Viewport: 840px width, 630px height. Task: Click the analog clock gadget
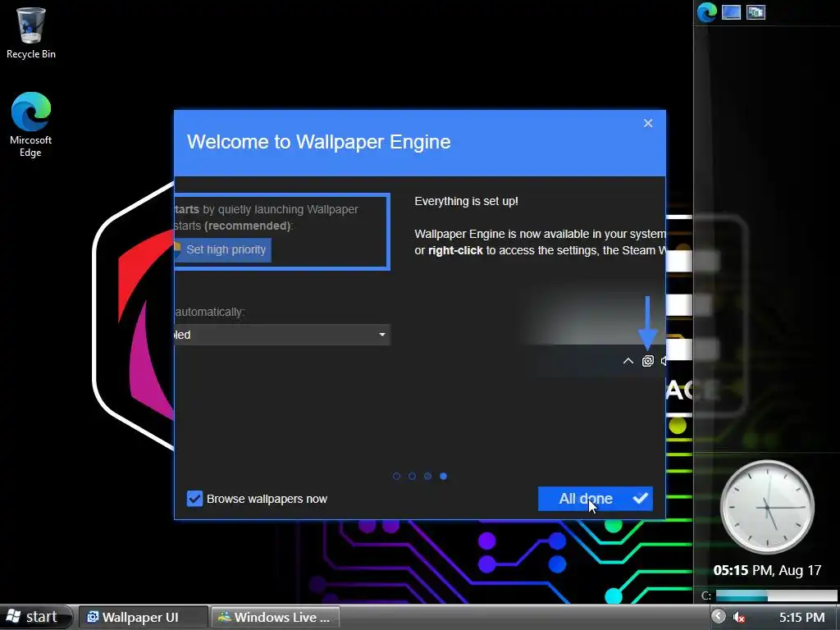click(767, 507)
